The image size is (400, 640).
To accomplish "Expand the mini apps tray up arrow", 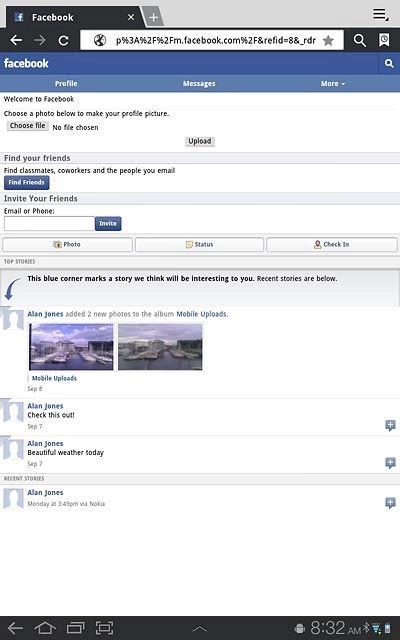I will pyautogui.click(x=200, y=629).
